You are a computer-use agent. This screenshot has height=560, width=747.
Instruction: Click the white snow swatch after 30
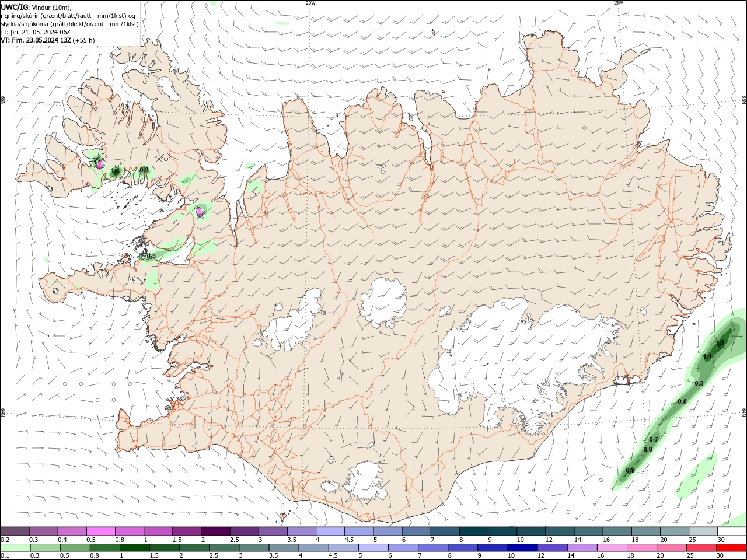click(x=732, y=531)
